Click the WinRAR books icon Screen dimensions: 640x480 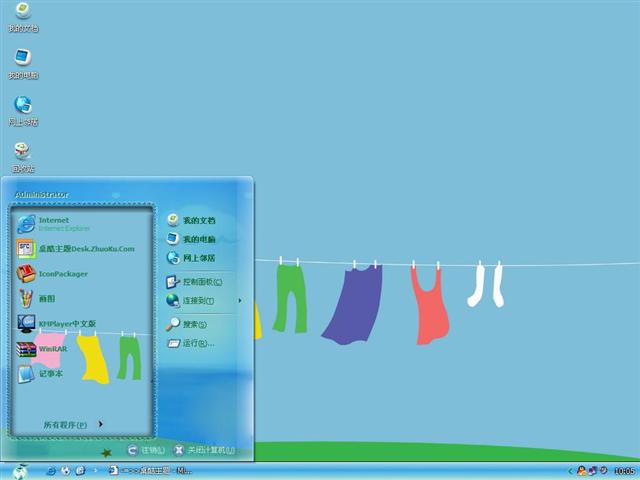(26, 349)
